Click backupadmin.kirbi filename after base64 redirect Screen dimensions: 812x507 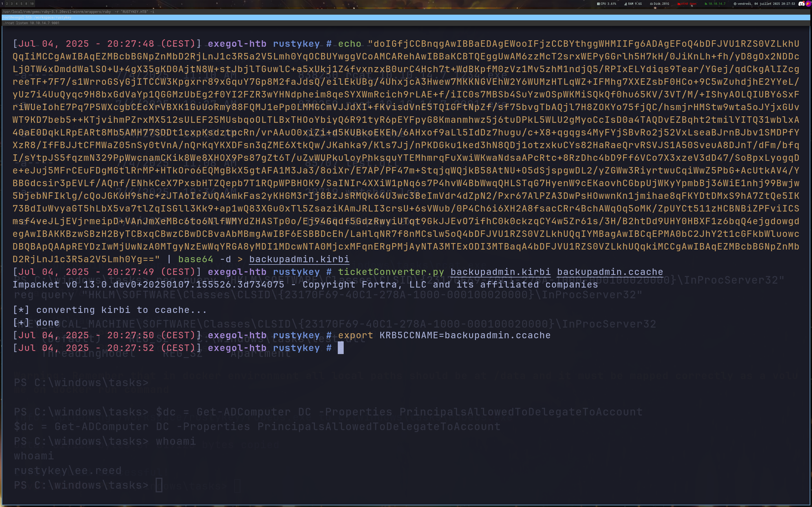tap(299, 259)
